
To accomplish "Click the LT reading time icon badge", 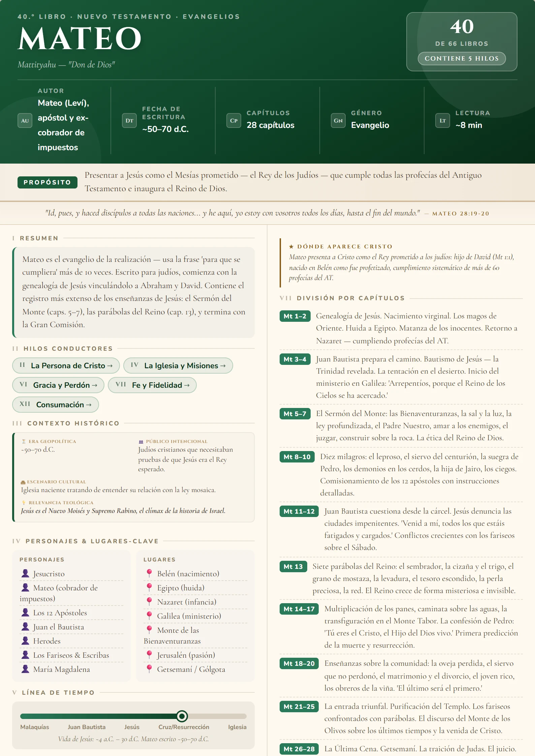I will (443, 121).
